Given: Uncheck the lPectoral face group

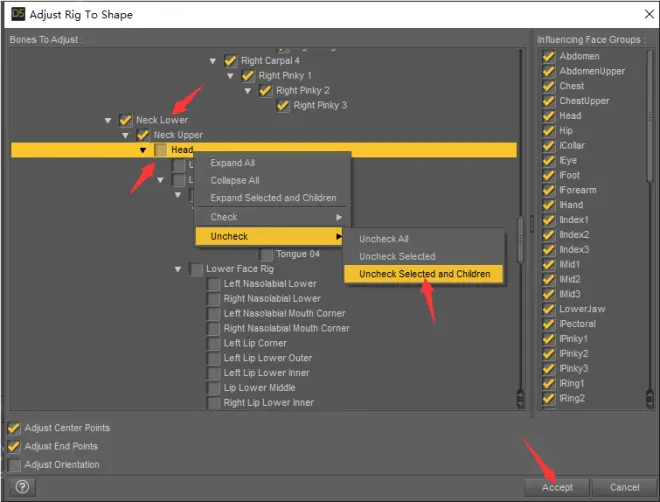Looking at the screenshot, I should (548, 324).
